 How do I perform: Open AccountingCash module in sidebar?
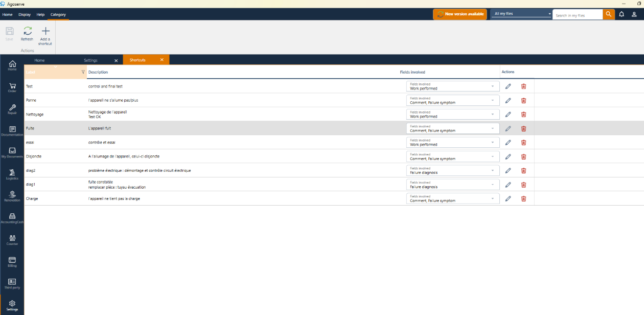point(12,218)
